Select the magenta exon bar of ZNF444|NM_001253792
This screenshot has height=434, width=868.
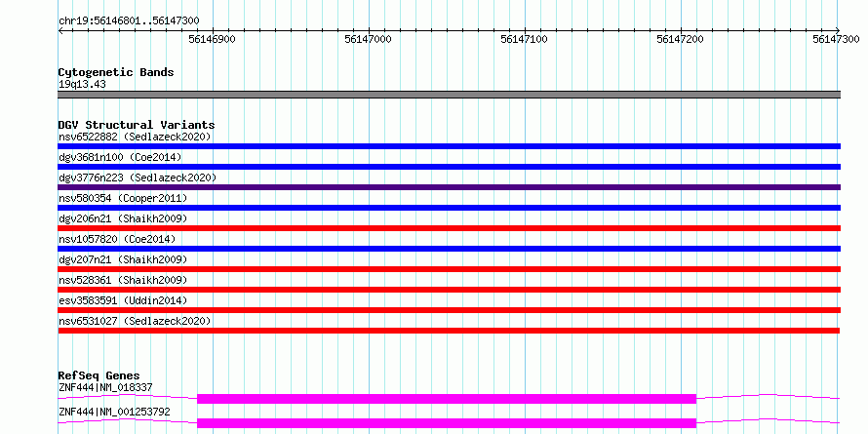(446, 423)
